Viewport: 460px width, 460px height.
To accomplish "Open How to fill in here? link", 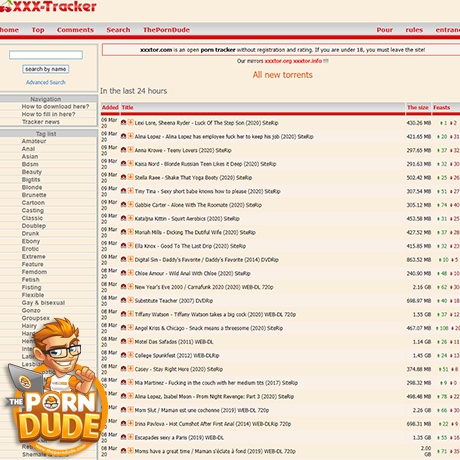I will click(48, 114).
